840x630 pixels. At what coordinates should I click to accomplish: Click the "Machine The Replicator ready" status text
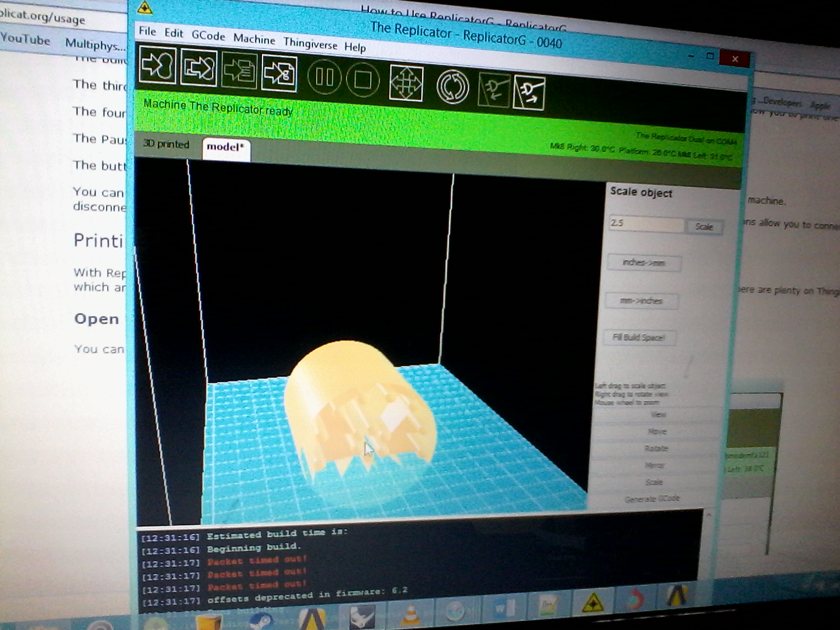coord(218,108)
